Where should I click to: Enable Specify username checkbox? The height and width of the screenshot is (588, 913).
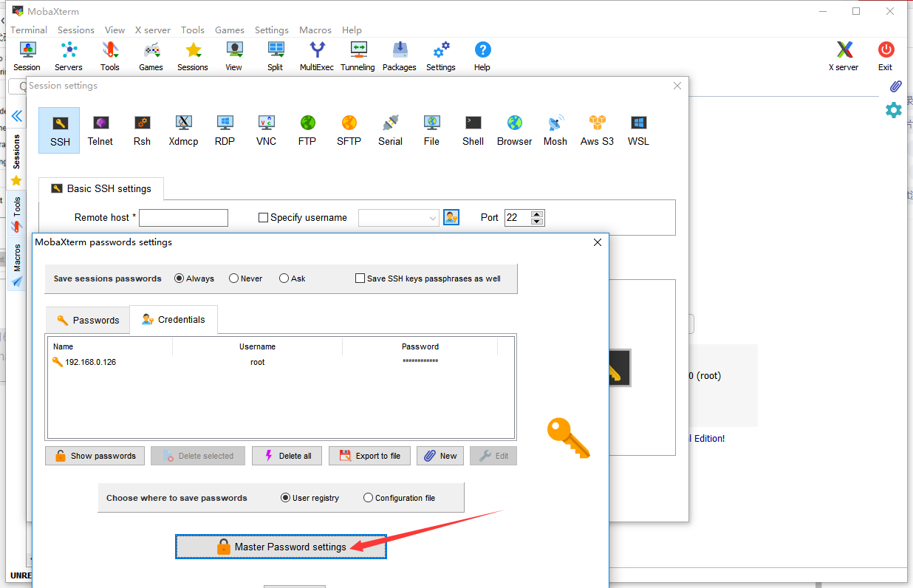pyautogui.click(x=263, y=218)
